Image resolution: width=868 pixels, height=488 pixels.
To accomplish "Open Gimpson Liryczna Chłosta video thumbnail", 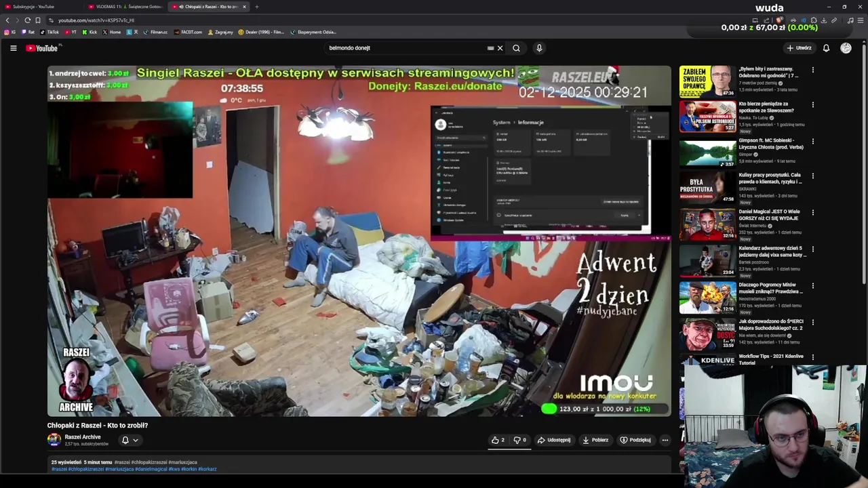I will click(707, 153).
